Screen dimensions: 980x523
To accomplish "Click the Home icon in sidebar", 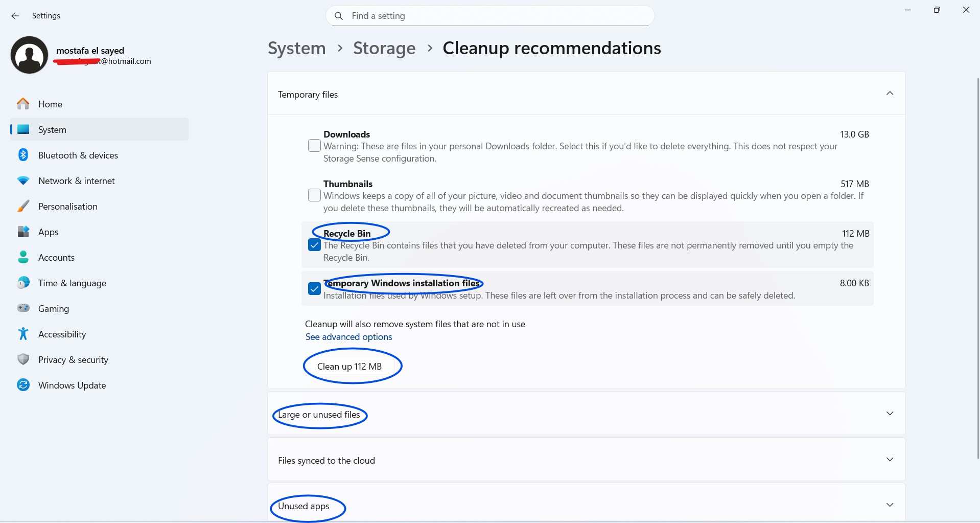I will (23, 104).
